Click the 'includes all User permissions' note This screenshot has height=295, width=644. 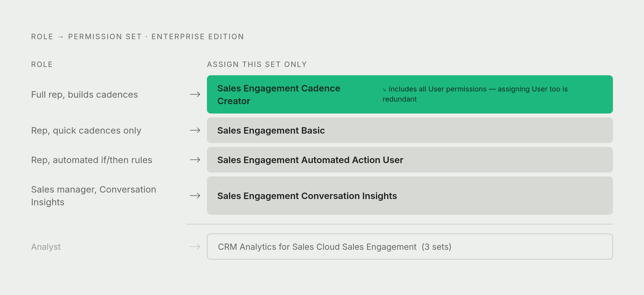(x=475, y=94)
